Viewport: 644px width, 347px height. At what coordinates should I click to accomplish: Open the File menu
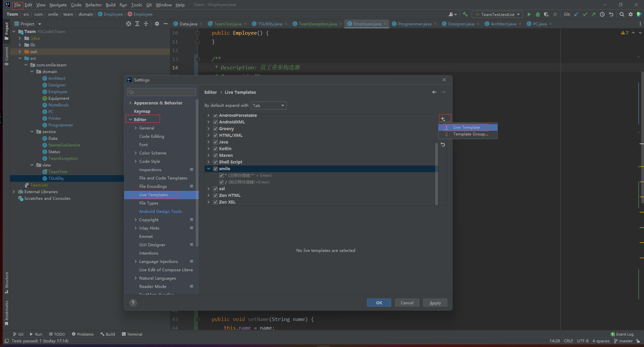(17, 5)
